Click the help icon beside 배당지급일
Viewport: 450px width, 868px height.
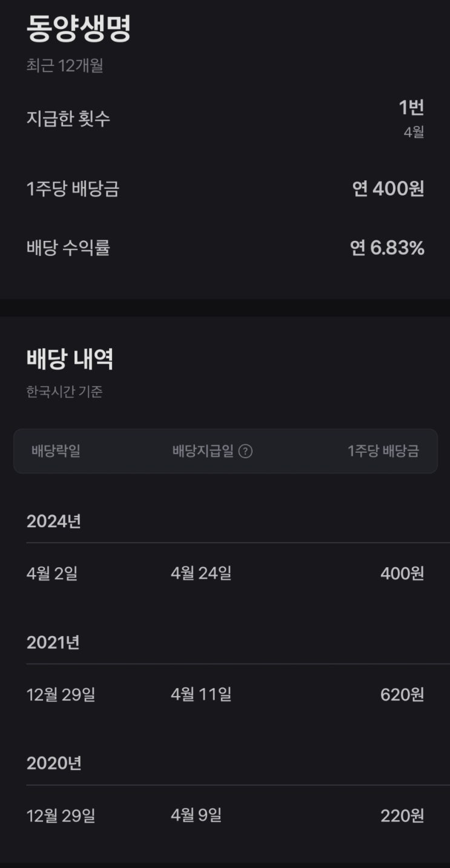245,452
